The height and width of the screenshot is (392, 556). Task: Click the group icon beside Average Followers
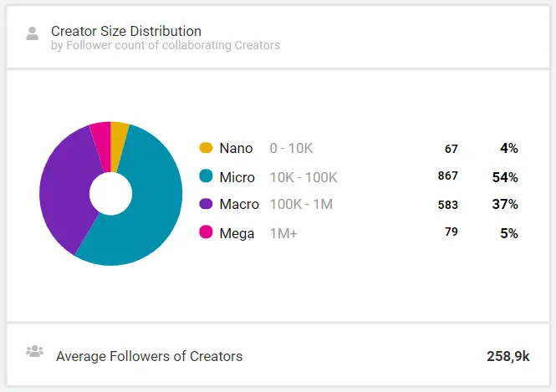35,351
